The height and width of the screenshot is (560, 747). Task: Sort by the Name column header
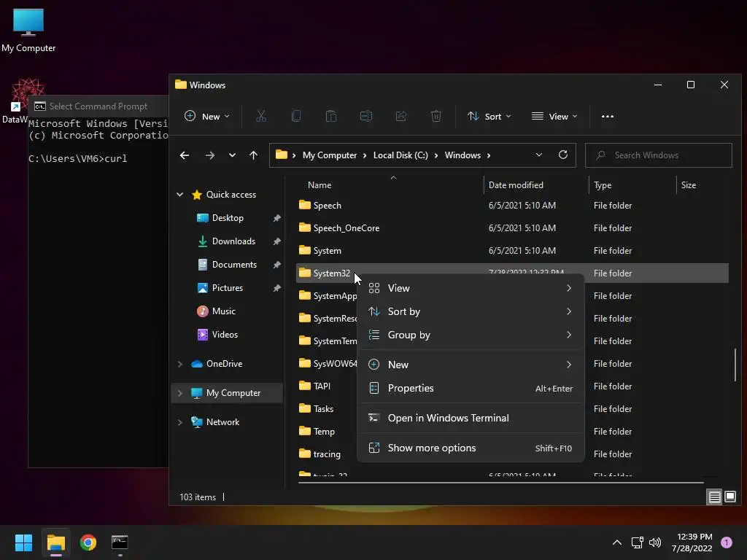point(320,185)
